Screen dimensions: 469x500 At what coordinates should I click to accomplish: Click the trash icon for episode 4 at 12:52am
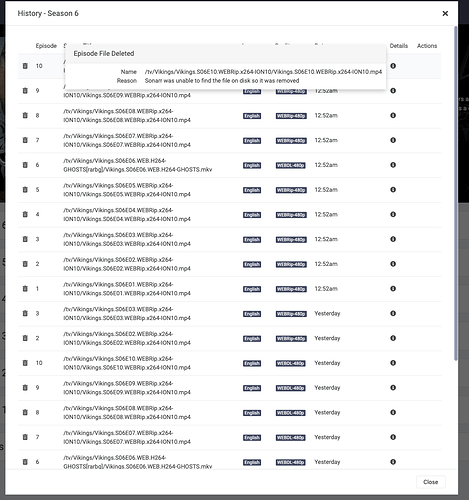pyautogui.click(x=25, y=214)
